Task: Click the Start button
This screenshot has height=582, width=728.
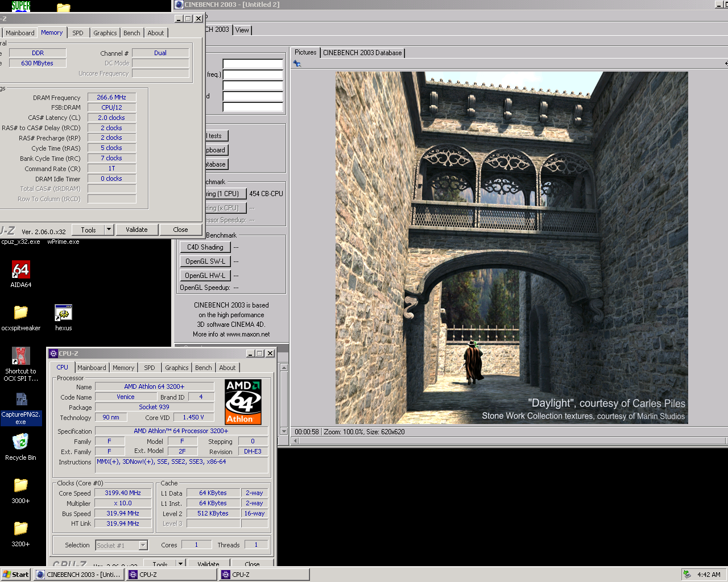Action: [x=15, y=575]
